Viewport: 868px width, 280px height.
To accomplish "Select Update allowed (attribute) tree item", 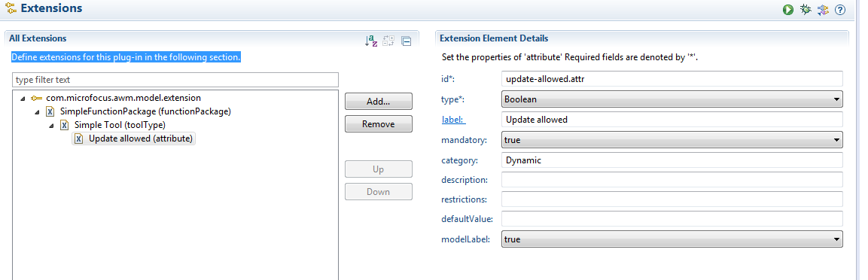I will click(141, 138).
